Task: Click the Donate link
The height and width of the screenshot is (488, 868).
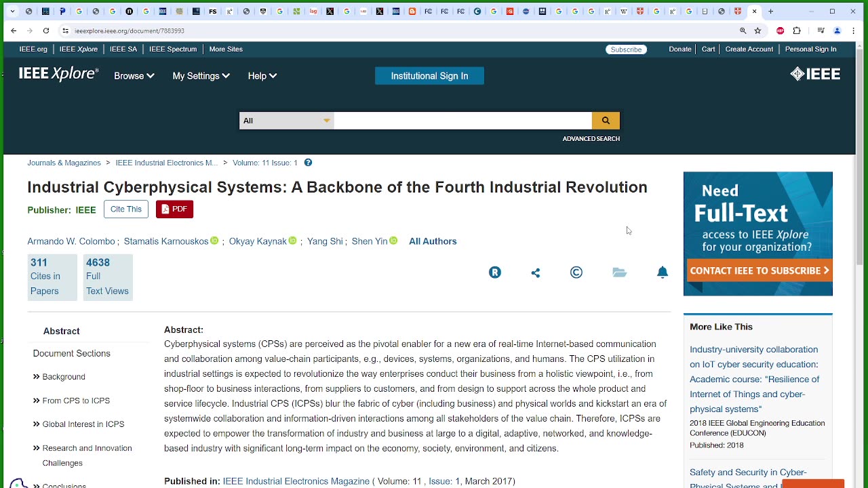Action: 680,49
